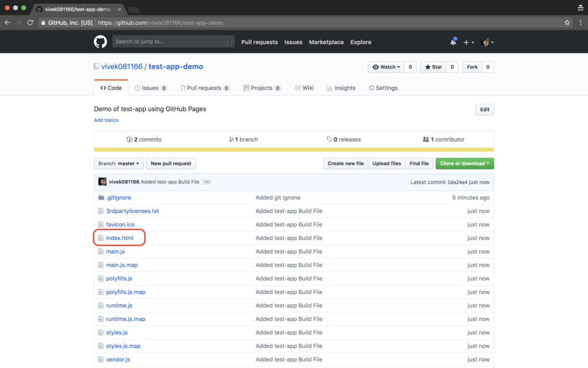Open the styles.js.map file
Screen dimensions: 588x368
click(123, 346)
